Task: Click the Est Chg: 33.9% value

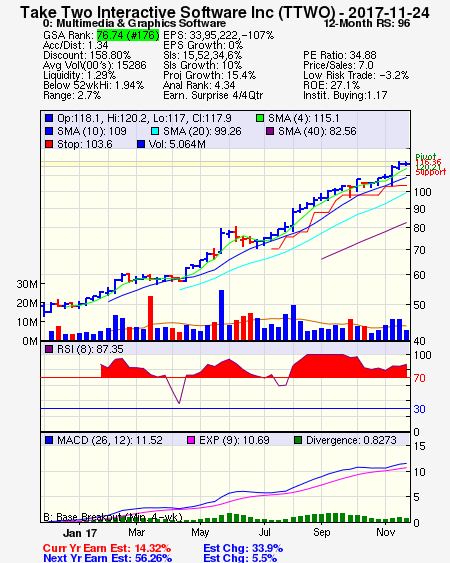Action: pyautogui.click(x=243, y=548)
